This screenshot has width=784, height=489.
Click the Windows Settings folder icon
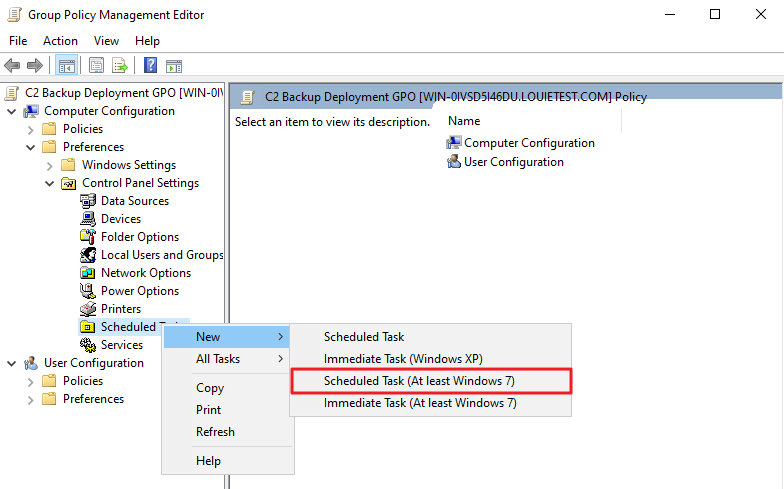pyautogui.click(x=68, y=165)
